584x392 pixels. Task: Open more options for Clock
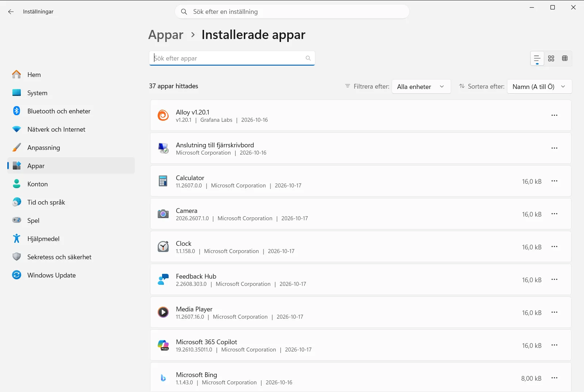point(554,247)
